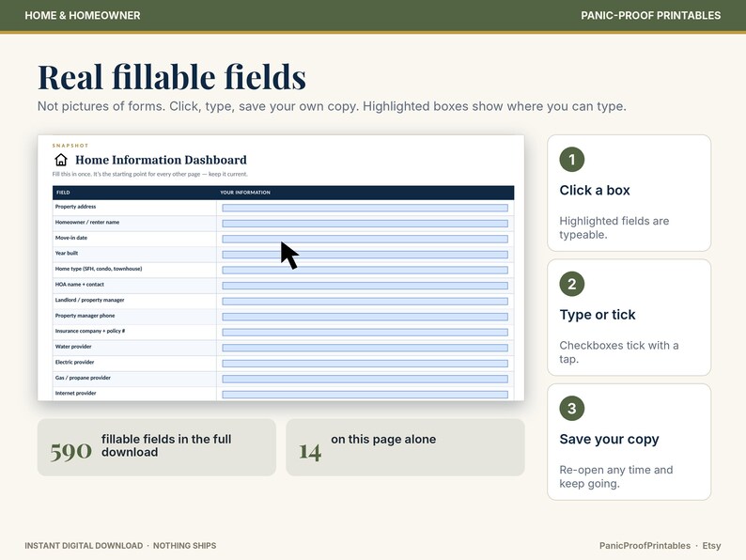Click the Home type input field
This screenshot has height=560, width=746.
(x=365, y=271)
